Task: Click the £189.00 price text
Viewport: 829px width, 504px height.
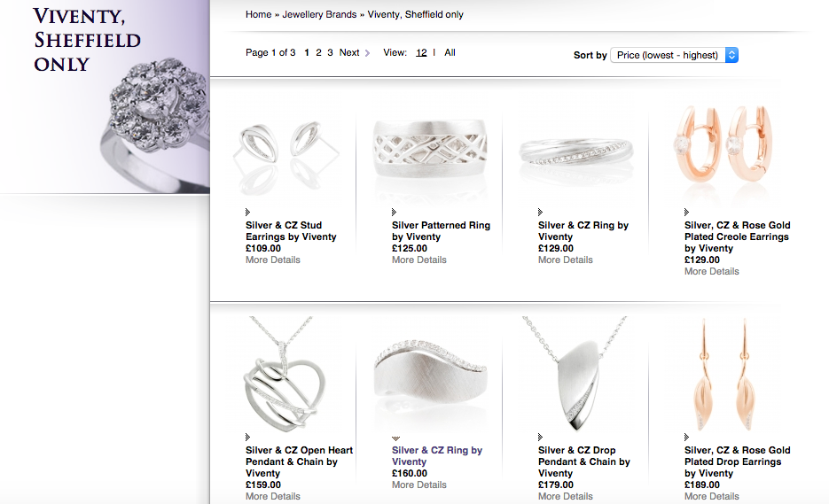Action: 702,485
